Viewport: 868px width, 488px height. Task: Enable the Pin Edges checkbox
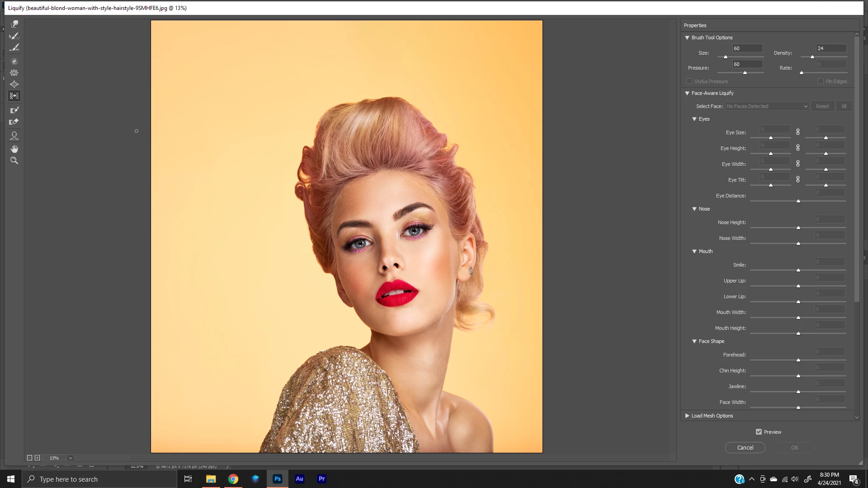click(821, 81)
